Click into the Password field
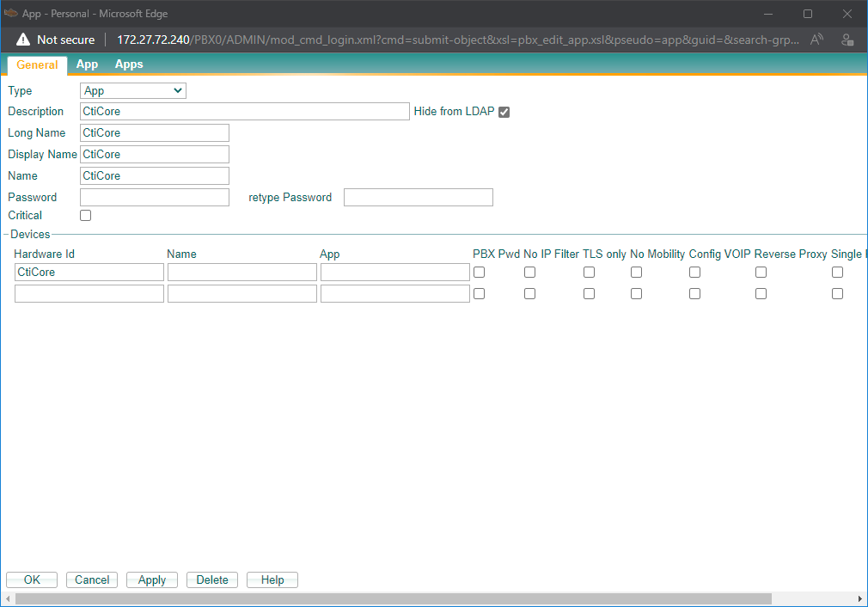The width and height of the screenshot is (868, 607). (155, 198)
